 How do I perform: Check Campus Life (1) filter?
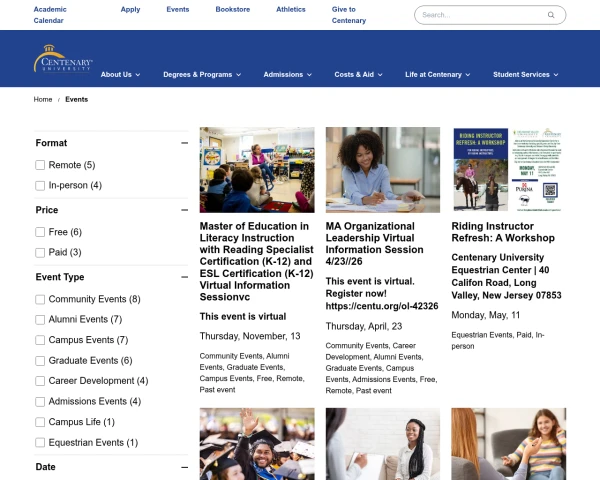click(x=40, y=422)
